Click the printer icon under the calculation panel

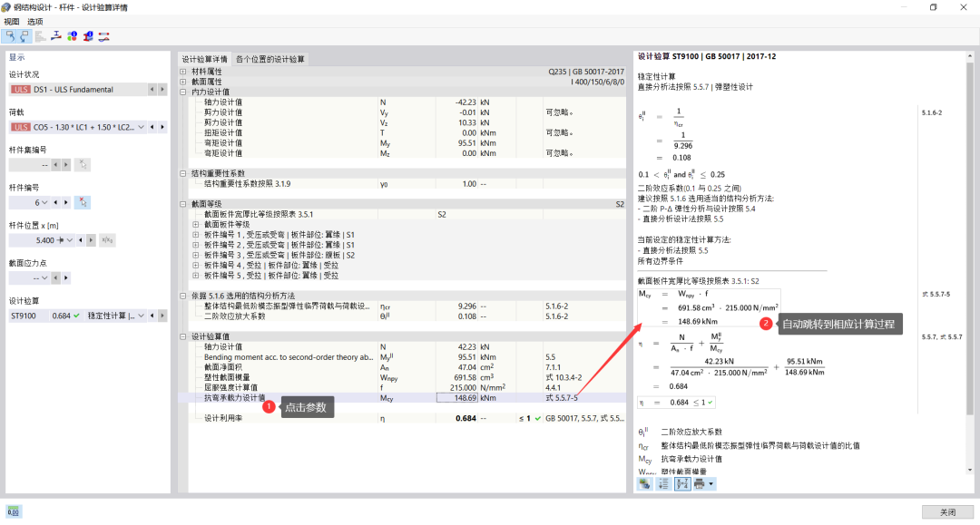tap(700, 484)
